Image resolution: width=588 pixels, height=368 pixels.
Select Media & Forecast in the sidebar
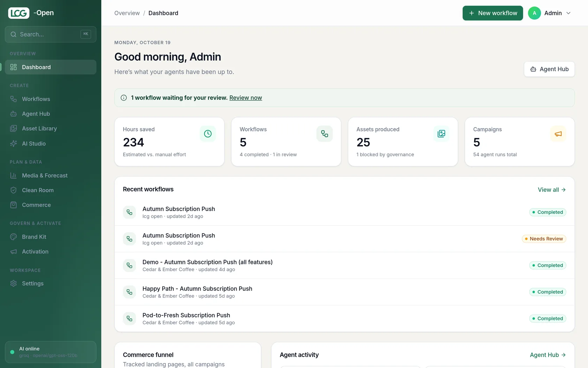coord(50,176)
